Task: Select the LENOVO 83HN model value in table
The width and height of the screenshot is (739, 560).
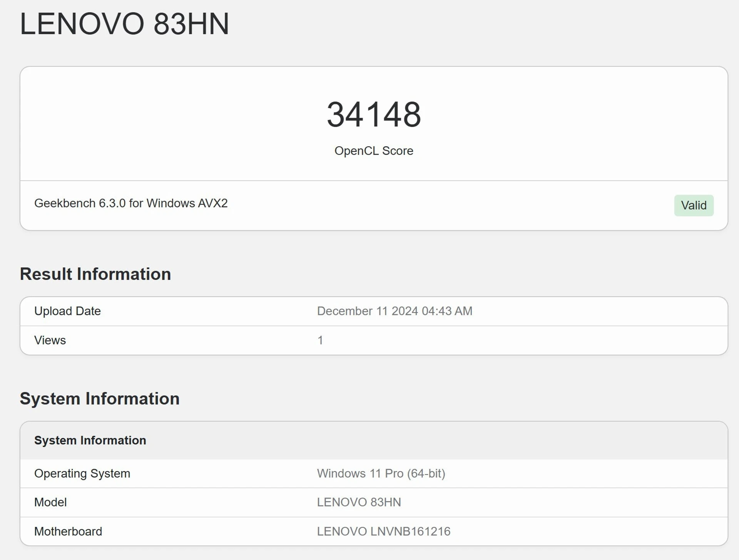Action: point(359,502)
